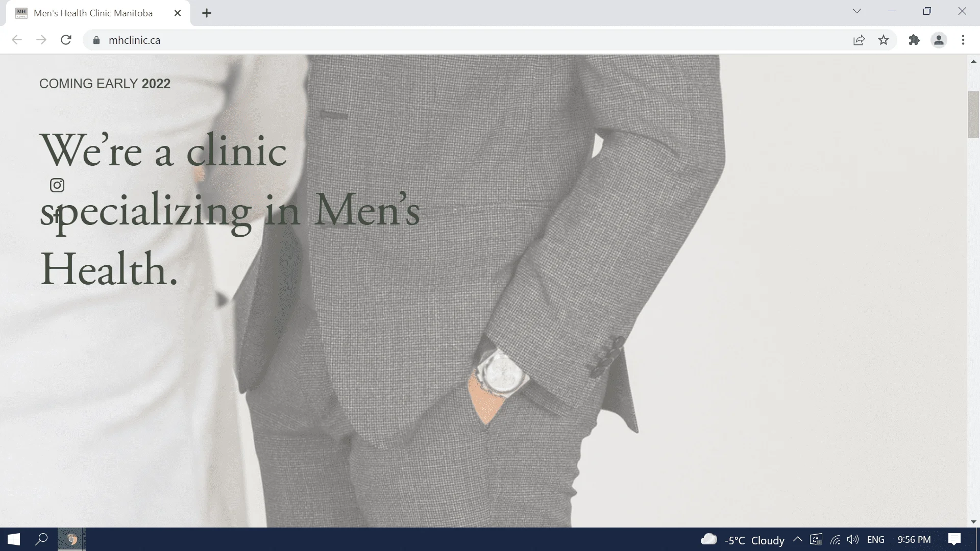Open the clinic's Instagram page icon

(x=57, y=185)
